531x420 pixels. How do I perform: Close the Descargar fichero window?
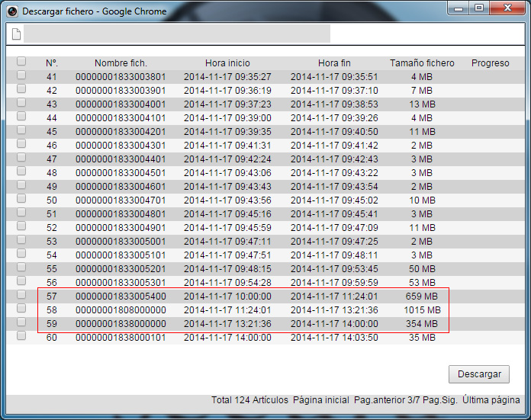(507, 8)
